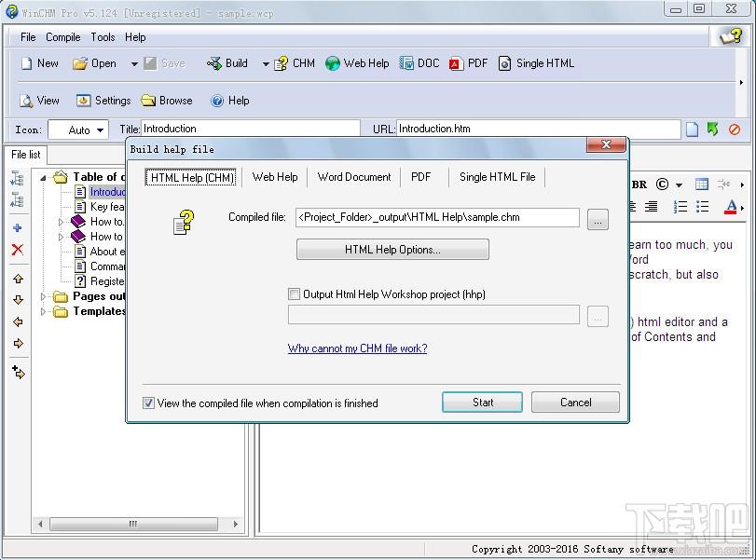Screen dimensions: 756x560
Task: Switch to the Single HTML File tab
Action: [497, 177]
